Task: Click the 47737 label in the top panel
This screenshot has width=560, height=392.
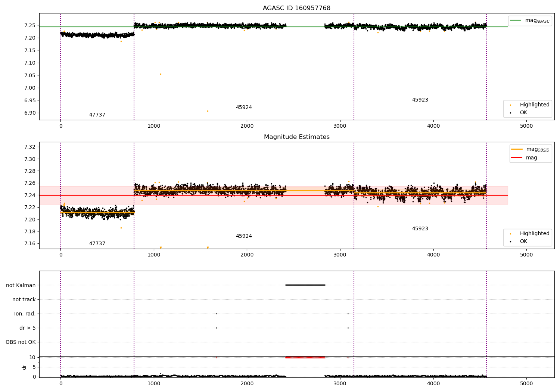Action: 97,115
